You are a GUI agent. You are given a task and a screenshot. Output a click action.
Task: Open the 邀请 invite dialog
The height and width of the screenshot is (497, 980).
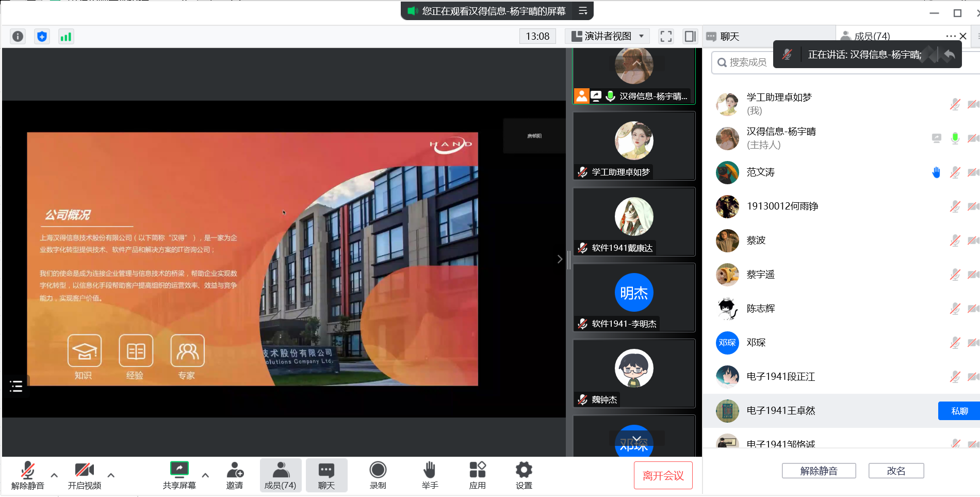[x=235, y=475]
